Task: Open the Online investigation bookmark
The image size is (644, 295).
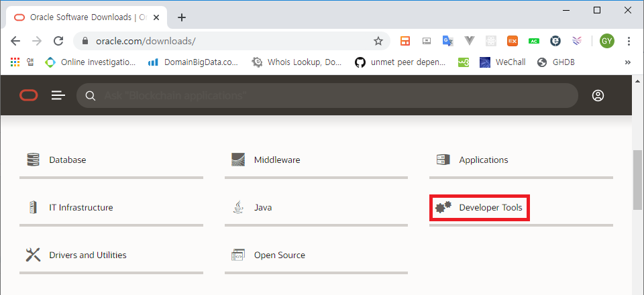Action: click(90, 62)
